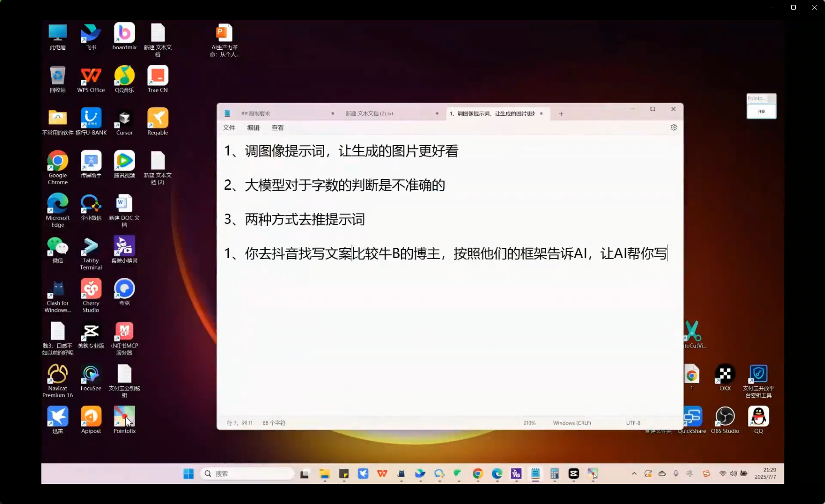The height and width of the screenshot is (504, 825).
Task: Select the Tabby Terminal desktop icon
Action: click(x=91, y=253)
